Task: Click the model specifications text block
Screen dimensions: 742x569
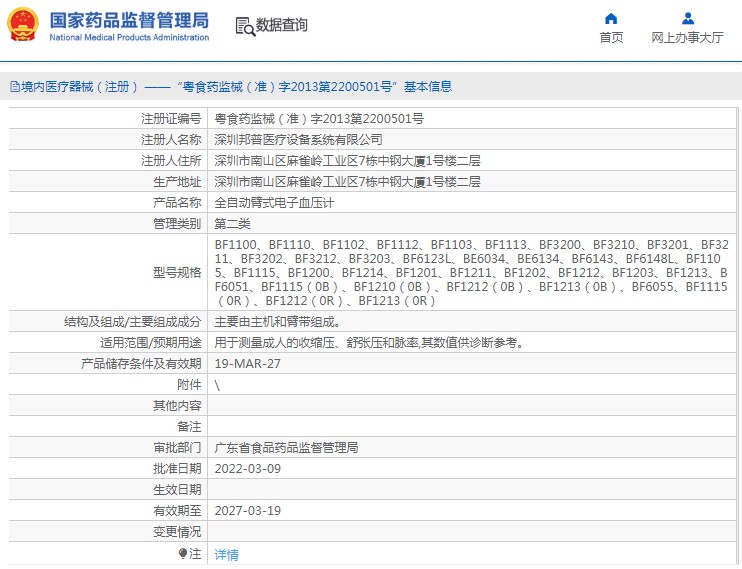Action: pyautogui.click(x=471, y=273)
